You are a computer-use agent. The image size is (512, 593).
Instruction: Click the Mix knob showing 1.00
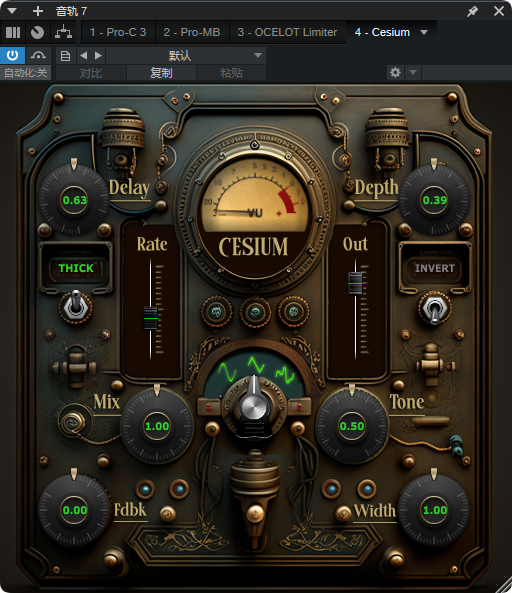tap(157, 426)
